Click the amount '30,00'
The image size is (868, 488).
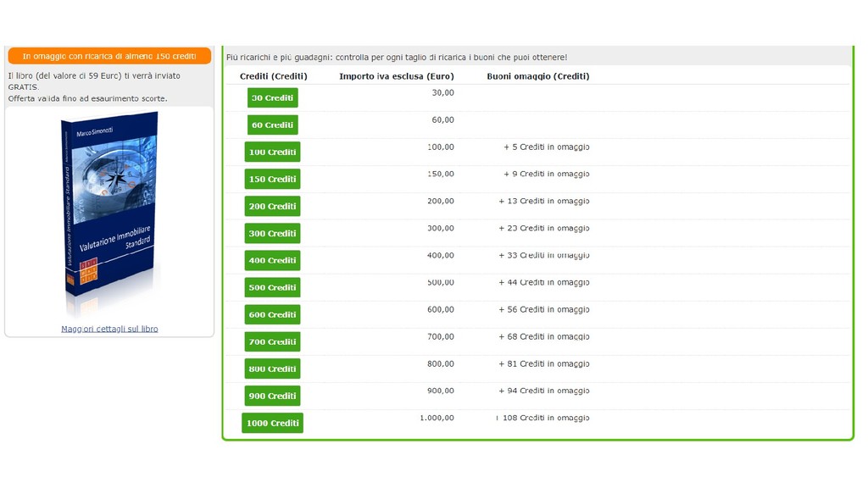[442, 92]
